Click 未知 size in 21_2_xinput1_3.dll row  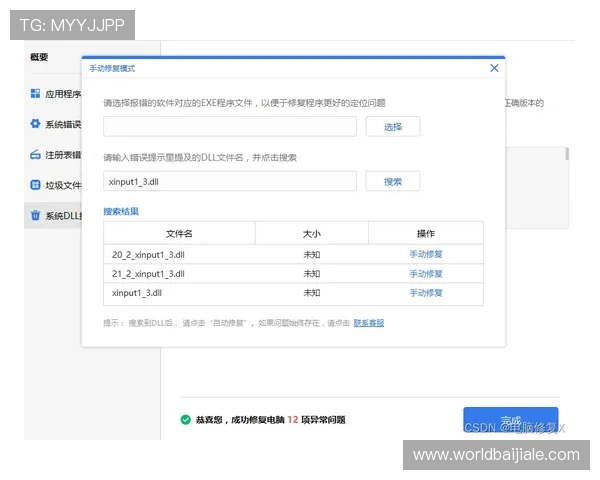[311, 274]
